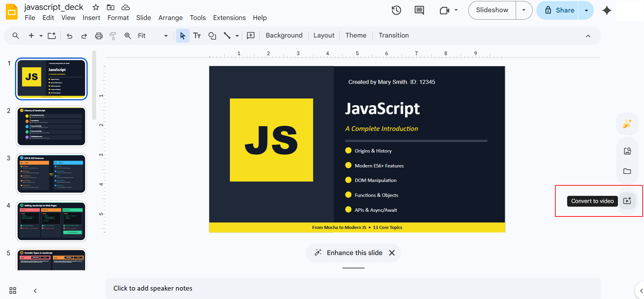
Task: Undo the last action
Action: click(69, 36)
